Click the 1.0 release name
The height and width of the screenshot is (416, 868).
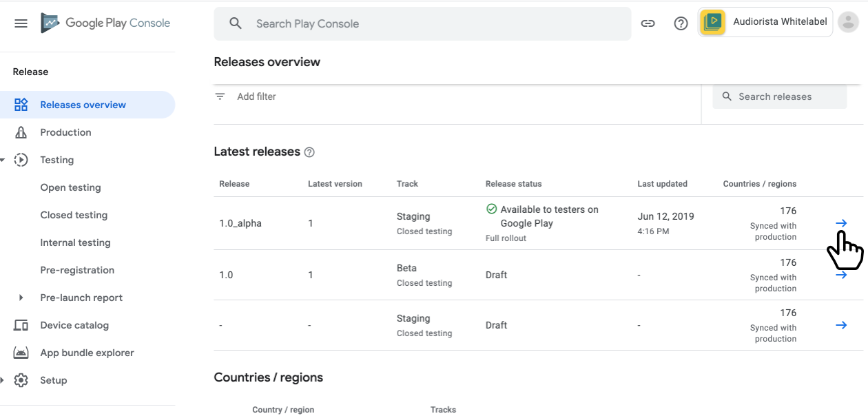pyautogui.click(x=226, y=275)
